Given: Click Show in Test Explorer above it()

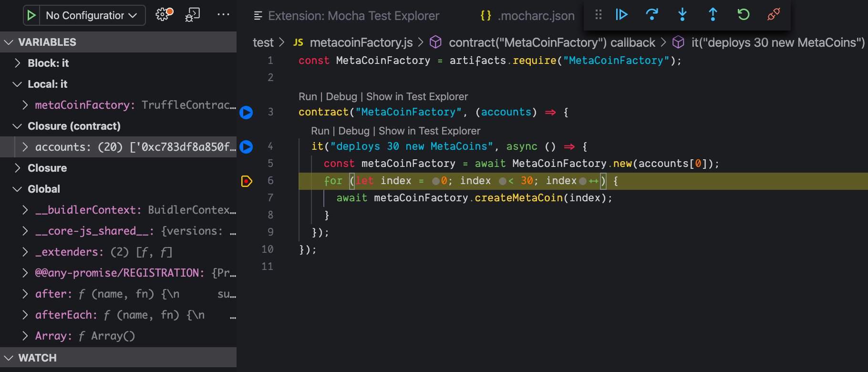Looking at the screenshot, I should 429,131.
